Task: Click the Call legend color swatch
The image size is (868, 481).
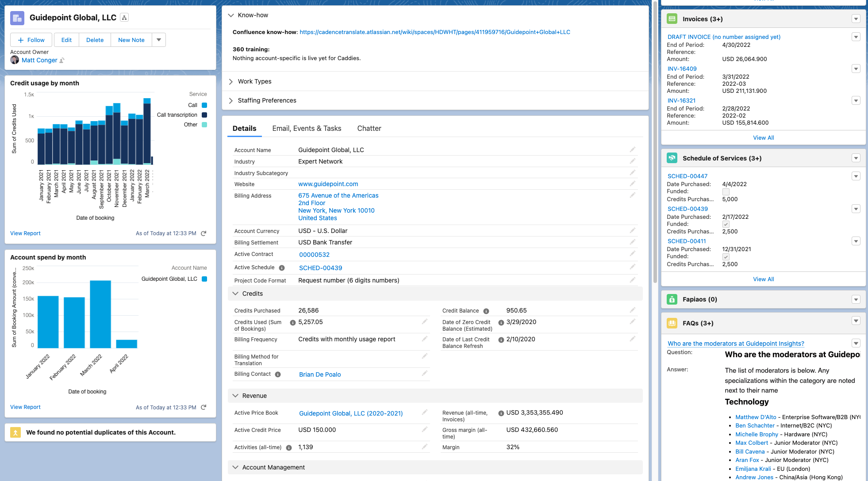Action: coord(204,105)
